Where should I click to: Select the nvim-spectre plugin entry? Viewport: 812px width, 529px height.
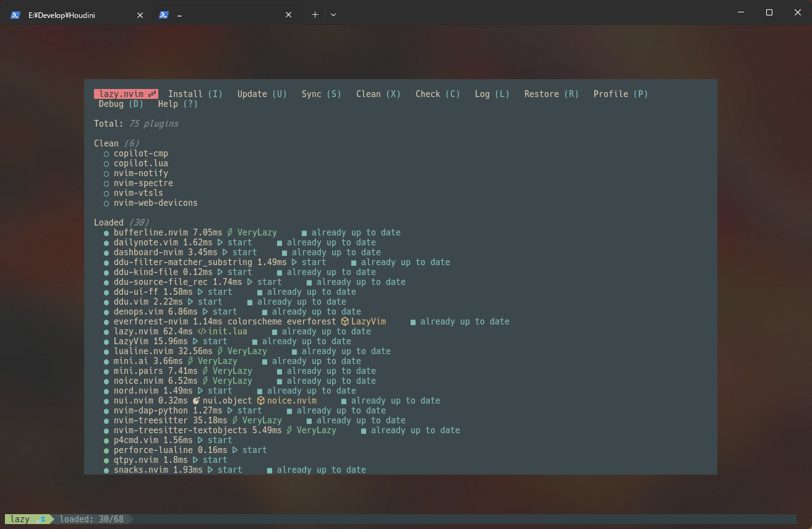point(143,183)
